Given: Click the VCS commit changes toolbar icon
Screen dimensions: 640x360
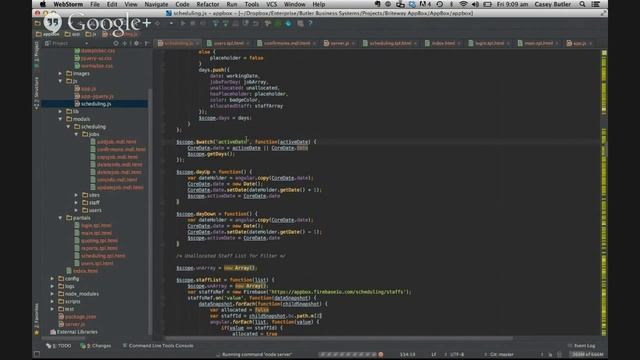Looking at the screenshot, I should [x=226, y=24].
